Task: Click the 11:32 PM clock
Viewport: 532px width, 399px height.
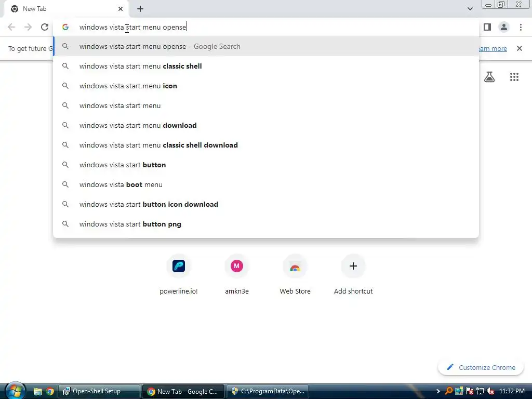Action: [x=512, y=391]
